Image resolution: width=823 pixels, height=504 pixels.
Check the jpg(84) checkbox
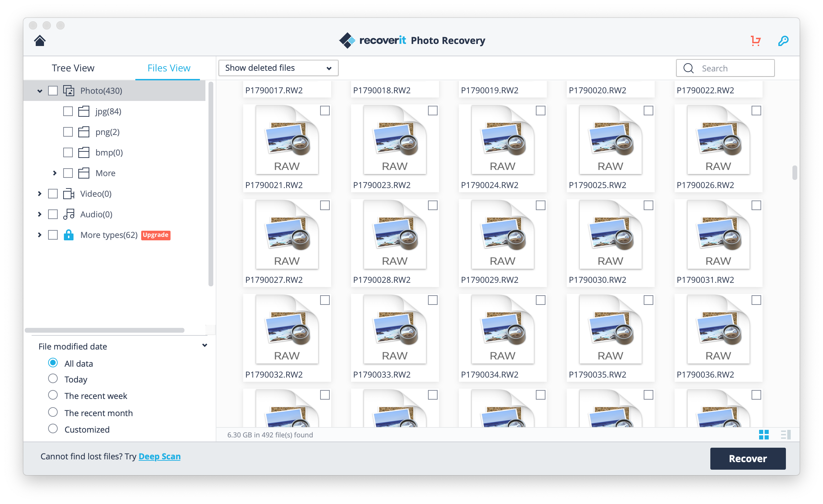68,112
